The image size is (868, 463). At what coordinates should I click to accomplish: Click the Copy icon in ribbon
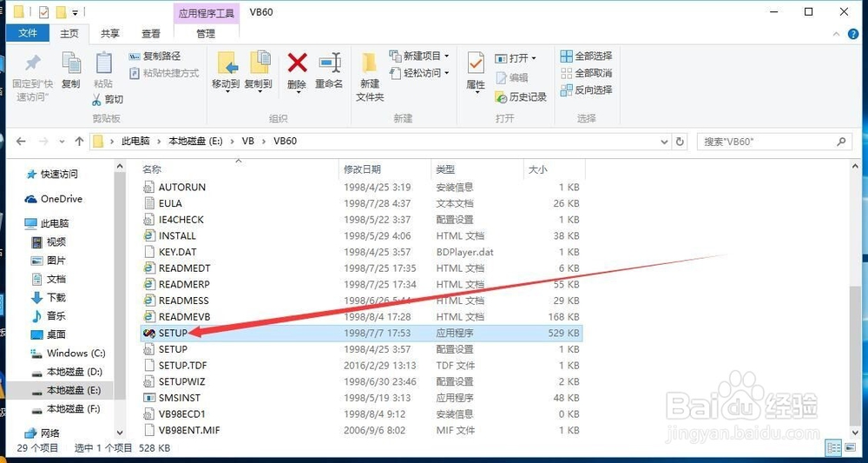point(71,63)
